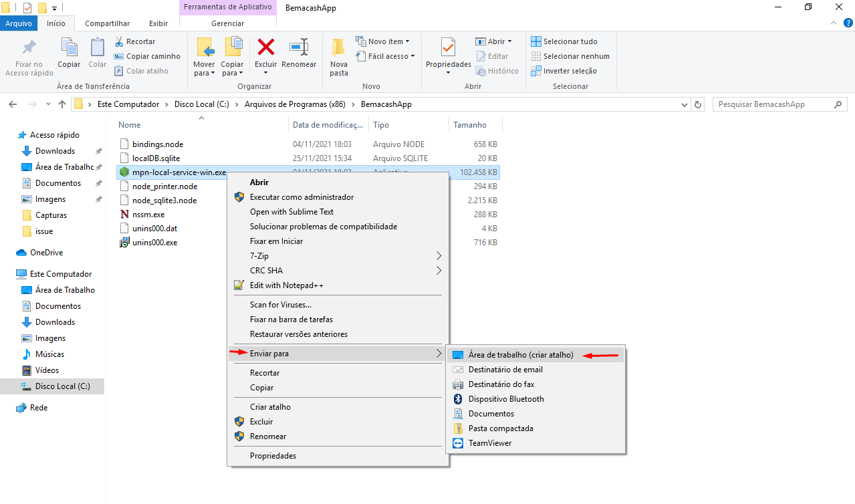Click the refresh button beside address bar
The height and width of the screenshot is (504, 855).
(699, 104)
